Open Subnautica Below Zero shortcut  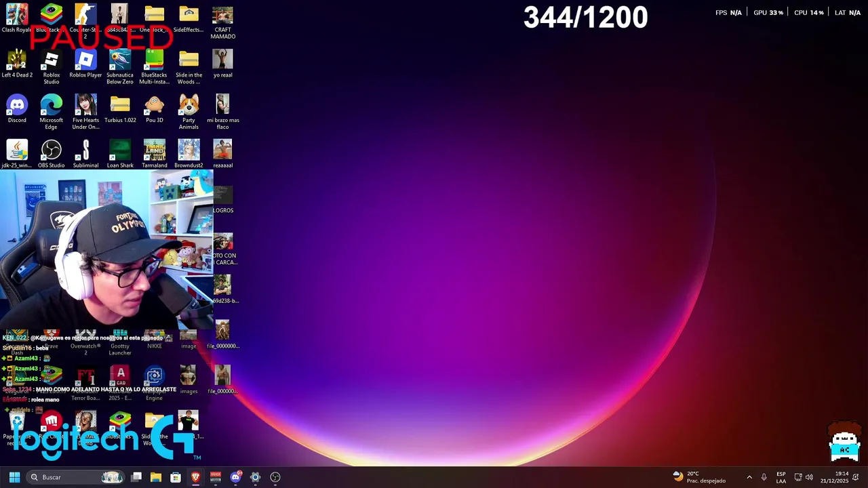pyautogui.click(x=120, y=67)
